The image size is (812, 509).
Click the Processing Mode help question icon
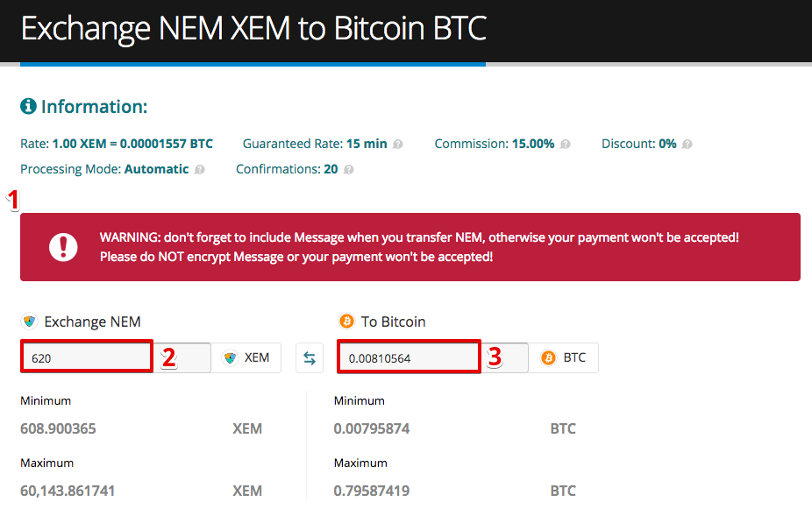tap(199, 170)
